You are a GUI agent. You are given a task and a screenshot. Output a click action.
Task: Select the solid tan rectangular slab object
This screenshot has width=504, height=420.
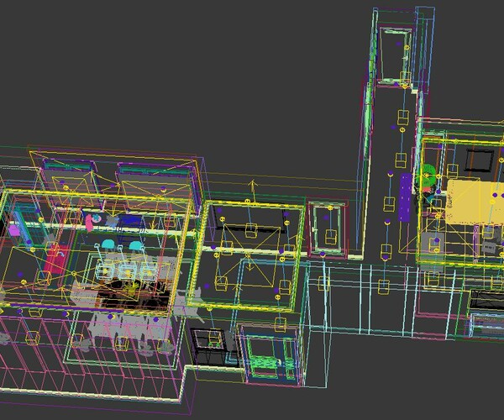[475, 202]
